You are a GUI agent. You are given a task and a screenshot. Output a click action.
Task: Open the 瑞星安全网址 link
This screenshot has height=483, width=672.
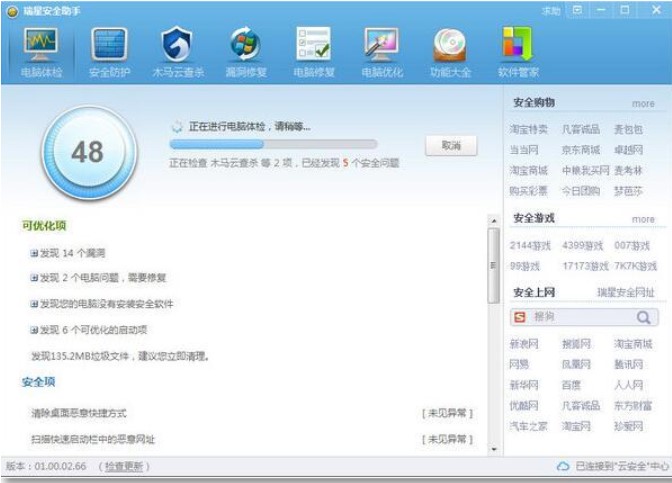tap(626, 293)
